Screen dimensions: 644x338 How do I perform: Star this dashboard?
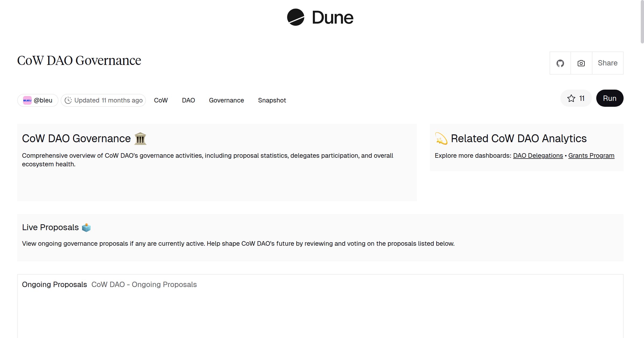(576, 98)
